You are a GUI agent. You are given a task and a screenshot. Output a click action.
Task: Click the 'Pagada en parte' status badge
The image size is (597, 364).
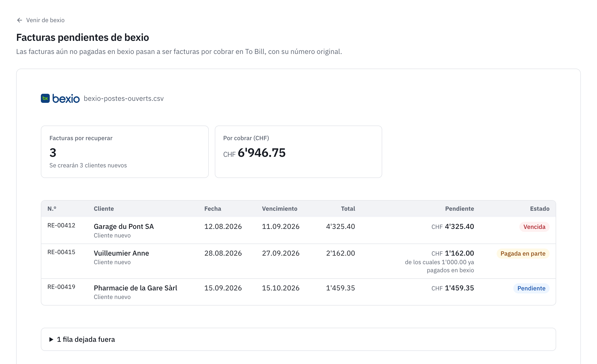pyautogui.click(x=523, y=254)
